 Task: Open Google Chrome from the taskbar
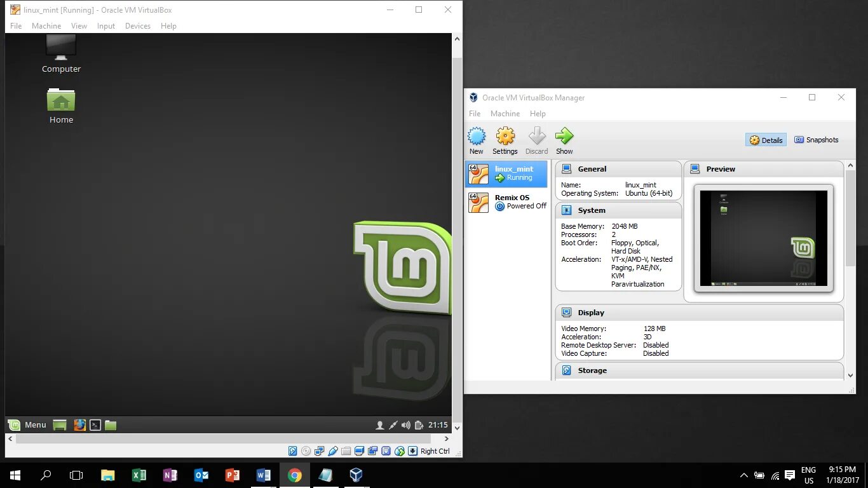click(294, 475)
